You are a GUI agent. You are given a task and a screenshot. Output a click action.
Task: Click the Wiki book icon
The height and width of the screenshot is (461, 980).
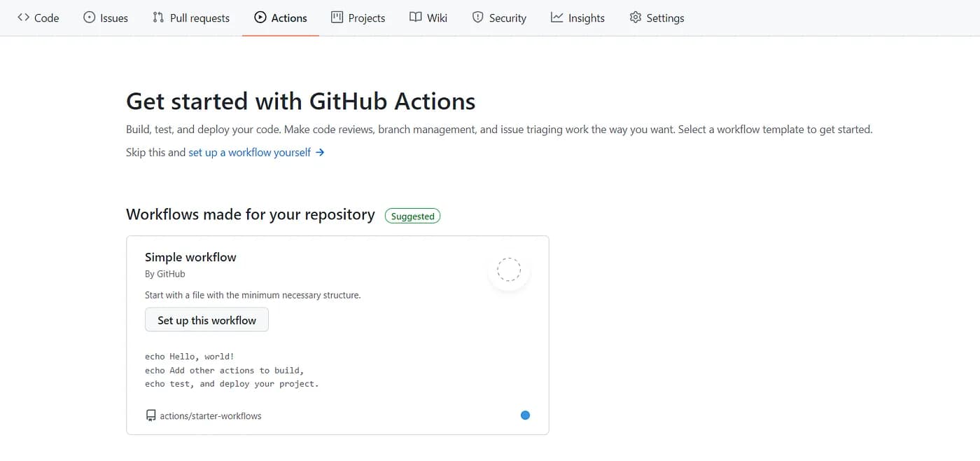tap(416, 18)
